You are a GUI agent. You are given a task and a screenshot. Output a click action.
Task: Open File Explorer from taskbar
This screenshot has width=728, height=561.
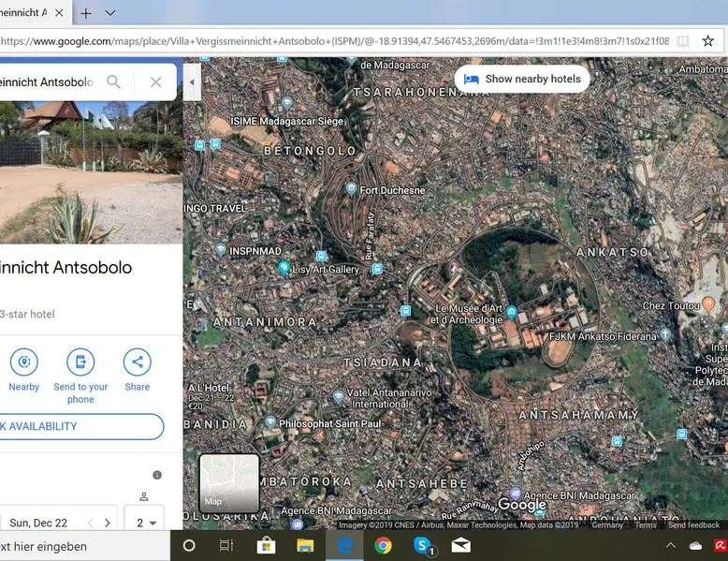click(305, 546)
